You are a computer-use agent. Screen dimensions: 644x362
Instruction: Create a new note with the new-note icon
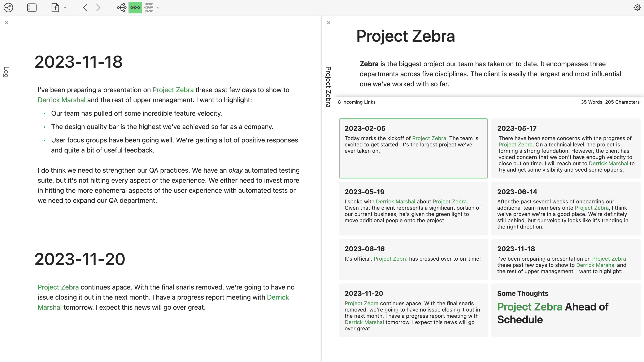[x=55, y=8]
